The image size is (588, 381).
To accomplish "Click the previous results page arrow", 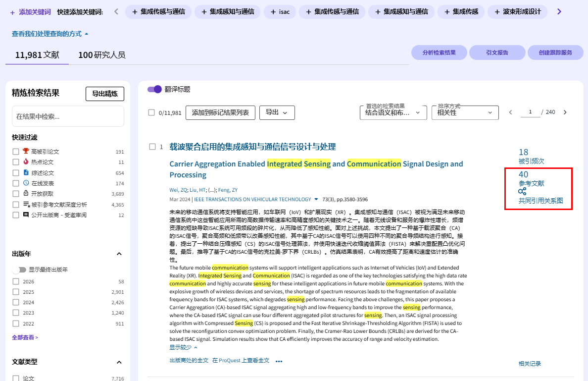I will click(x=511, y=112).
